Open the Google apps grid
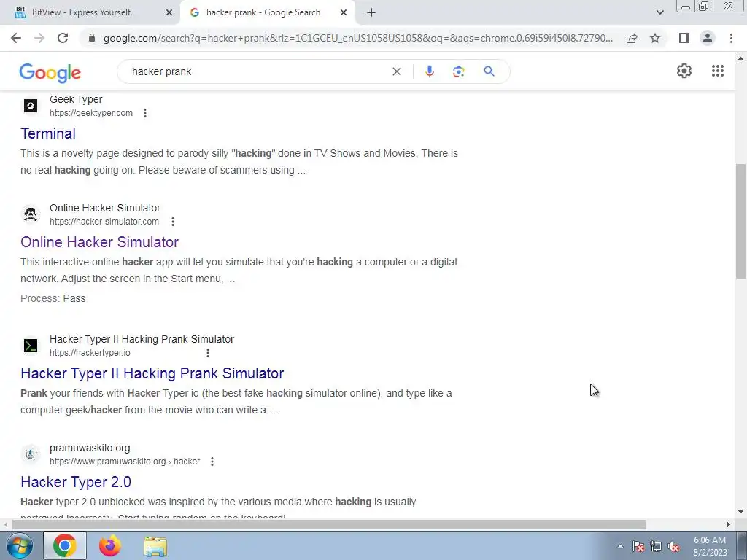Viewport: 747px width, 560px height. click(718, 71)
